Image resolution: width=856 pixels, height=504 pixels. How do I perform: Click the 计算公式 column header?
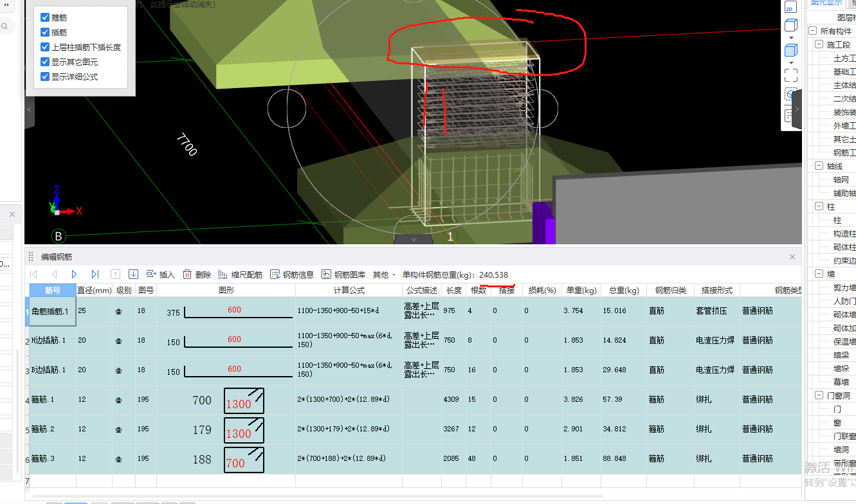tap(349, 291)
